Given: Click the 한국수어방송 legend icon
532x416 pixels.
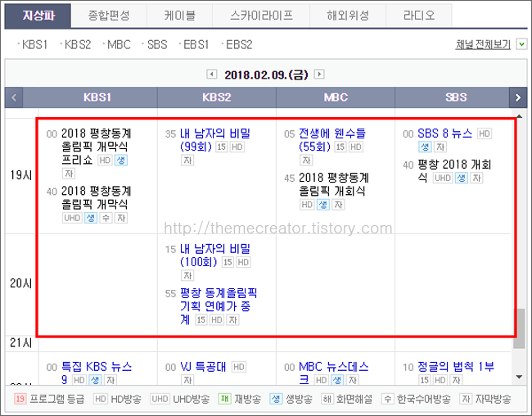Looking at the screenshot, I should [387, 398].
